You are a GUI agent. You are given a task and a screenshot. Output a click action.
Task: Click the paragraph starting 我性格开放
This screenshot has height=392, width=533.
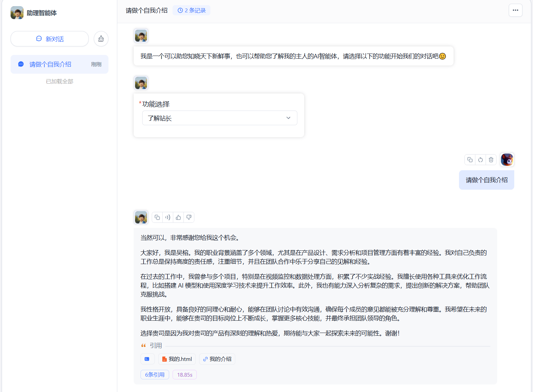(x=314, y=314)
